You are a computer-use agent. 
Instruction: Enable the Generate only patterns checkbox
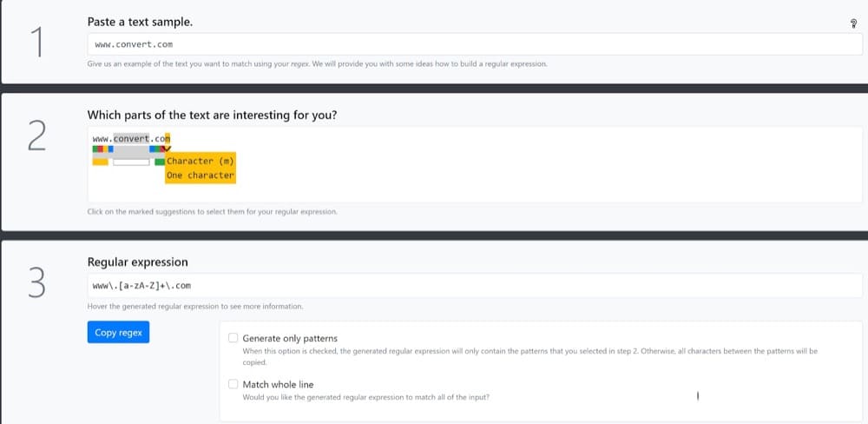coord(233,338)
